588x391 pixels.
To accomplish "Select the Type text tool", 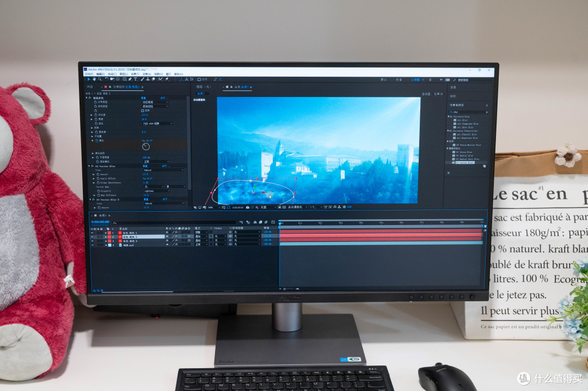I will (136, 79).
